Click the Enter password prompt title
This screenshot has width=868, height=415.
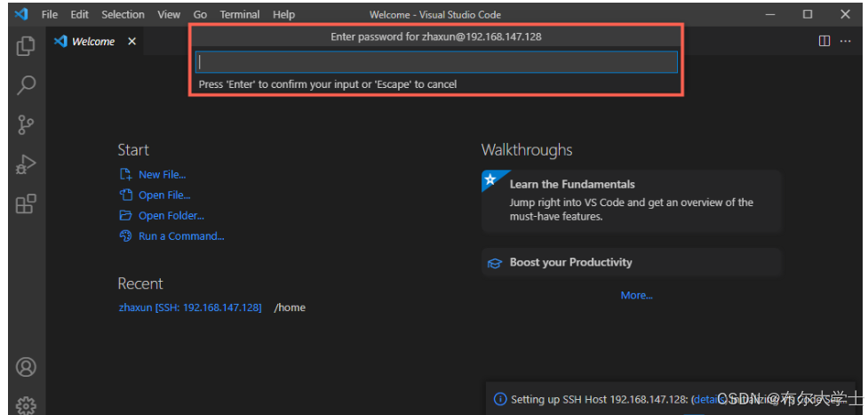click(x=436, y=36)
